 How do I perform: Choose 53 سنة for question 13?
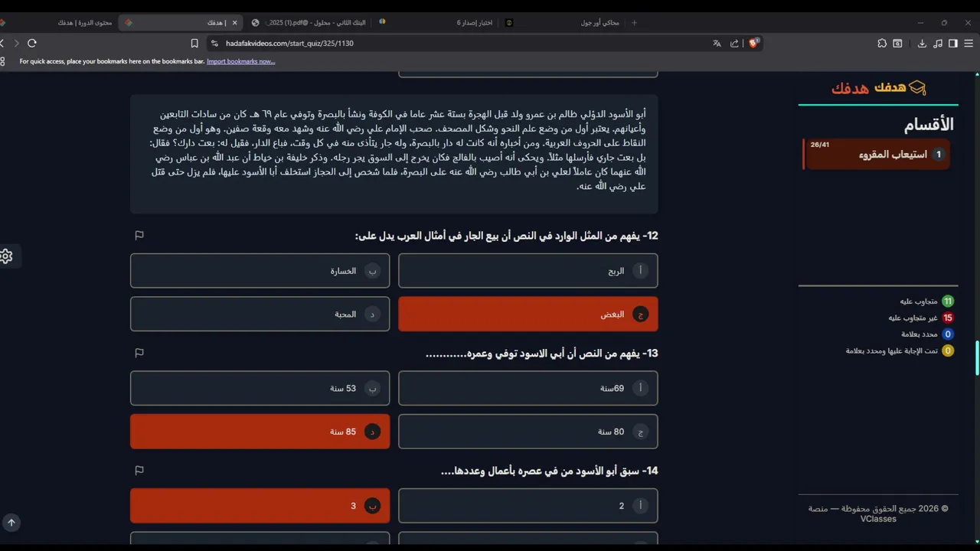pyautogui.click(x=260, y=388)
